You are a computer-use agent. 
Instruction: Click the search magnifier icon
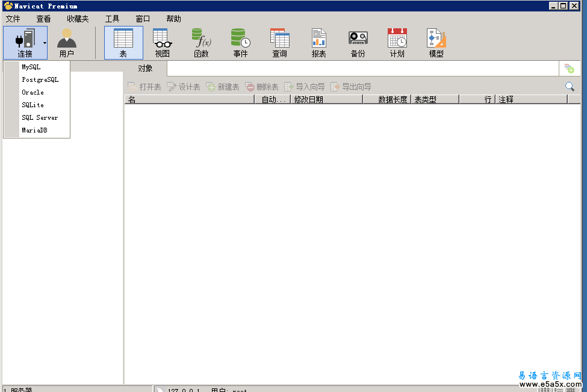(x=570, y=87)
